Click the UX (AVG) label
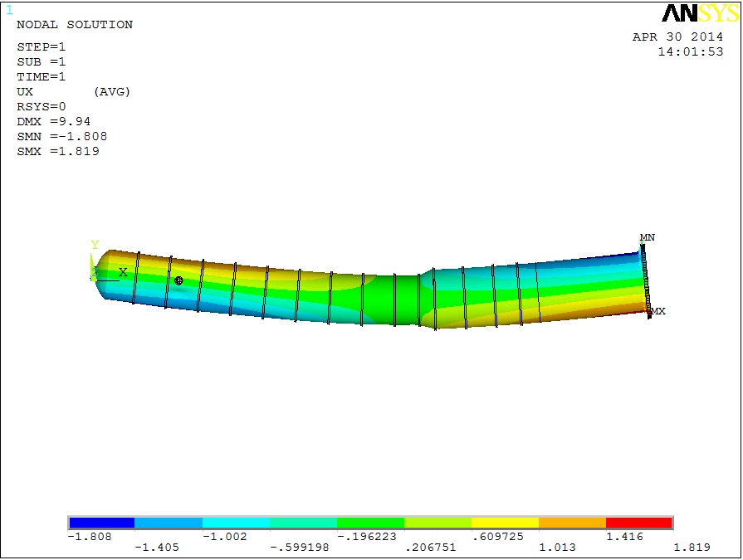Screen dimensions: 743x560 click(x=74, y=91)
